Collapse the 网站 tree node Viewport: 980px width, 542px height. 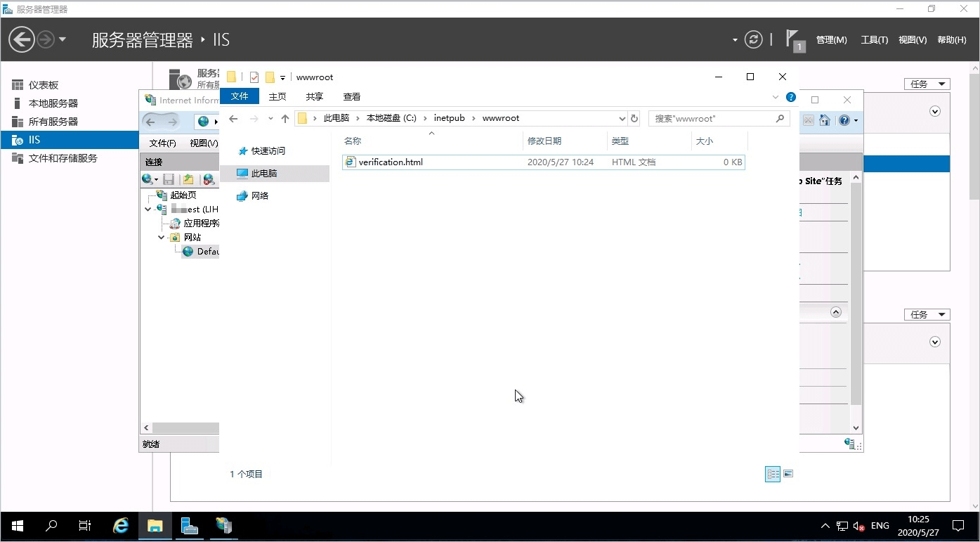click(162, 238)
